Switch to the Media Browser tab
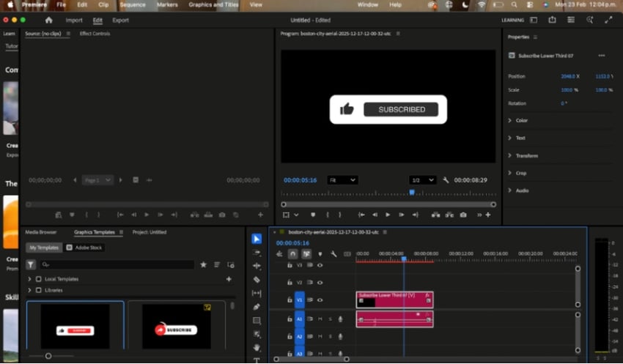Image resolution: width=623 pixels, height=364 pixels. point(41,232)
